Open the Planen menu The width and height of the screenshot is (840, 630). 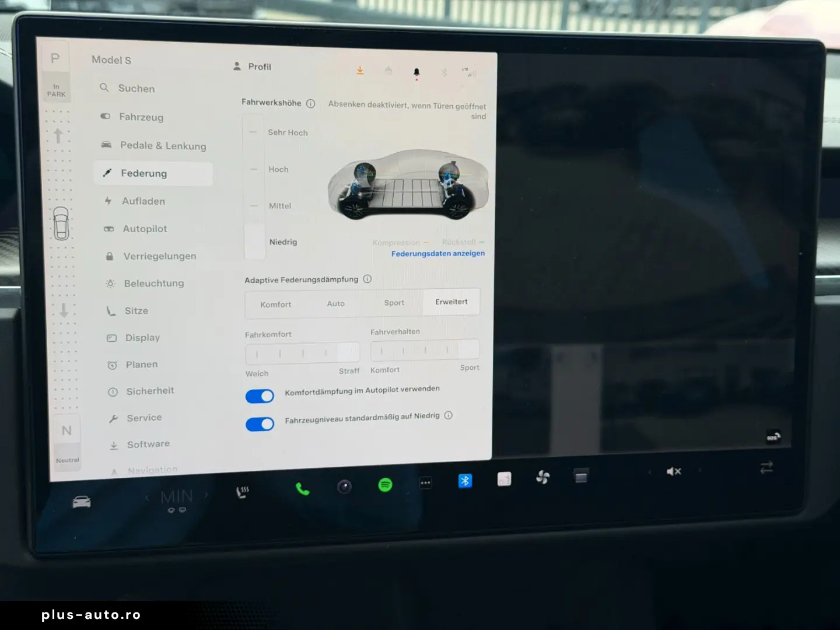pyautogui.click(x=133, y=365)
